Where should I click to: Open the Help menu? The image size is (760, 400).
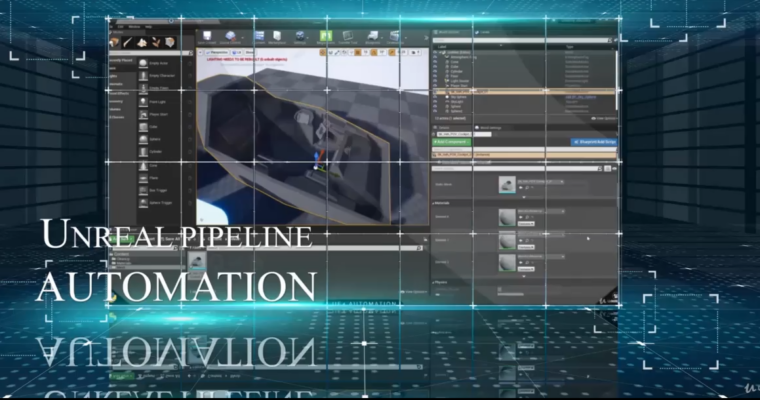pos(149,27)
